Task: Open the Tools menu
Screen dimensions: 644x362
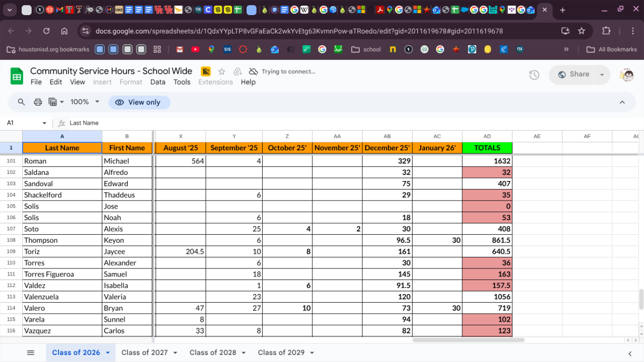Action: point(182,82)
